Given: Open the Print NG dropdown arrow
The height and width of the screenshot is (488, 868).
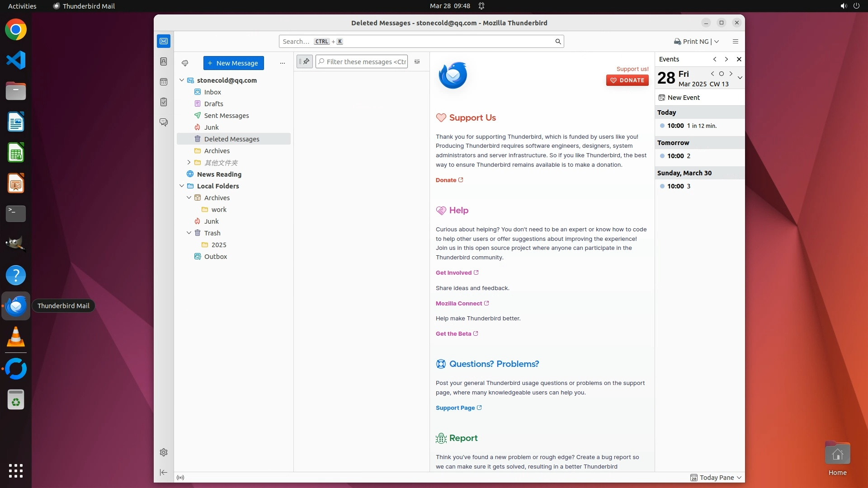Looking at the screenshot, I should (717, 42).
